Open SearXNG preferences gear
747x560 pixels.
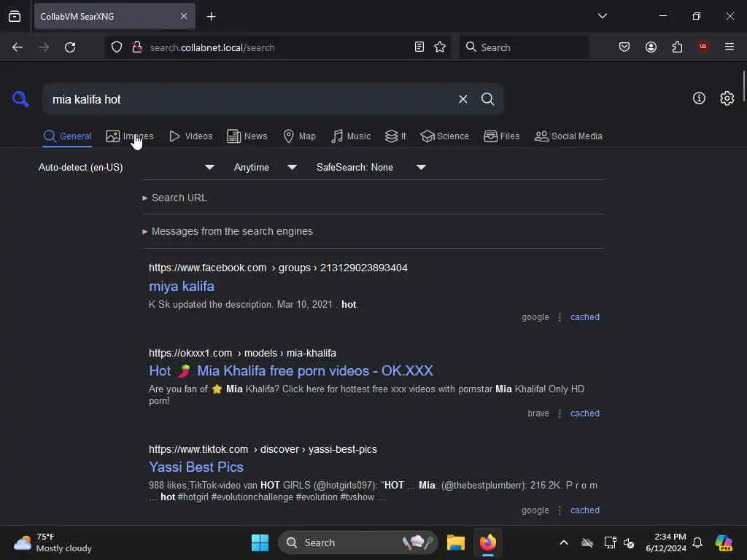click(727, 98)
